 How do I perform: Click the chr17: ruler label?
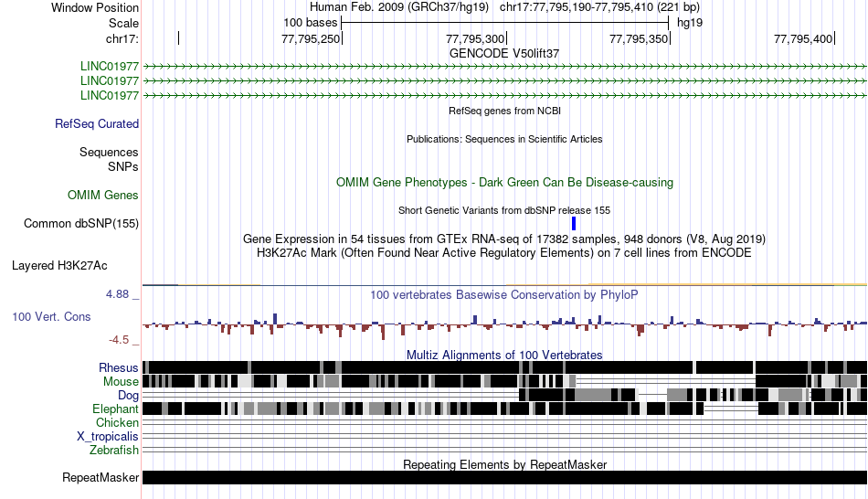coord(122,38)
